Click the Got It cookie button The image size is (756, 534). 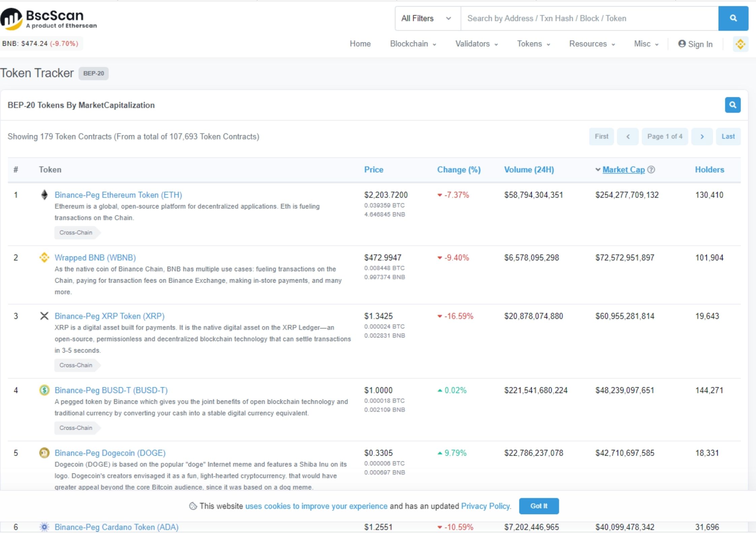coord(539,506)
